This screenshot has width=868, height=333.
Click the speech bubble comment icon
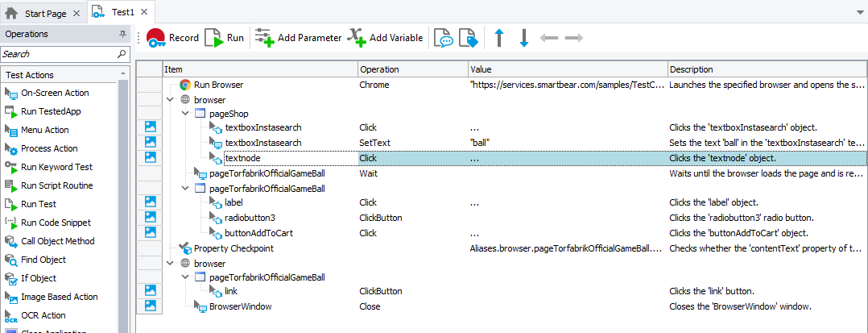click(x=443, y=38)
